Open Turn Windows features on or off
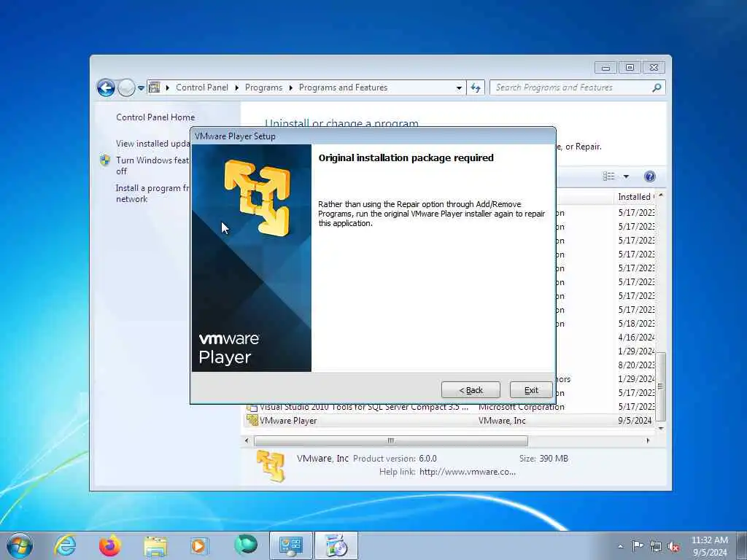The height and width of the screenshot is (560, 747). [152, 166]
